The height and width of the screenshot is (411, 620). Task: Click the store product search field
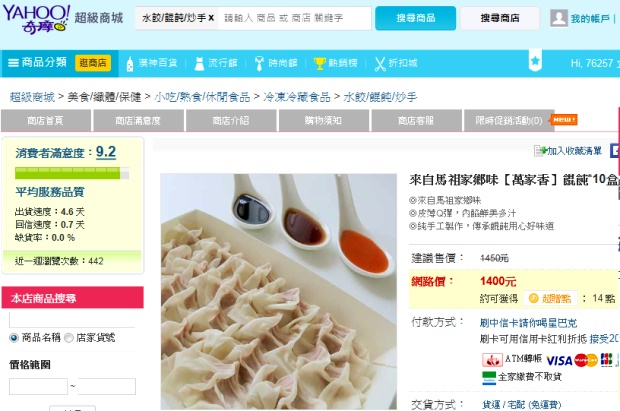(x=72, y=320)
